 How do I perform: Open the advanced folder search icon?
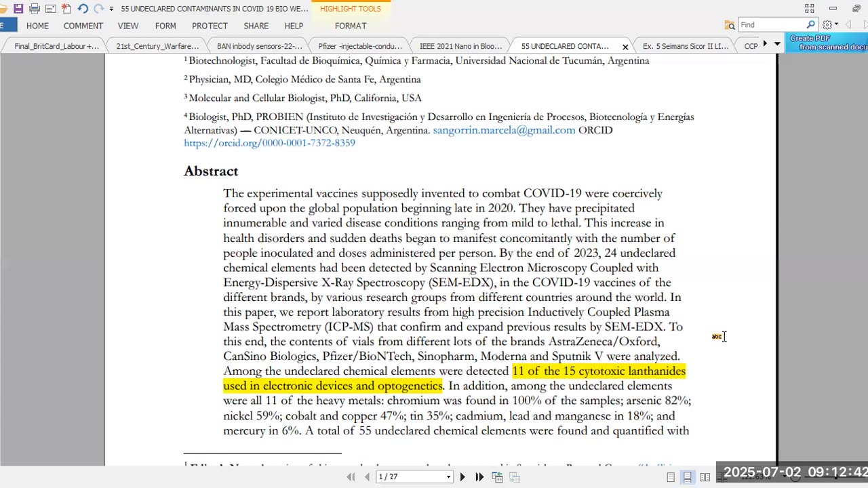(x=730, y=25)
